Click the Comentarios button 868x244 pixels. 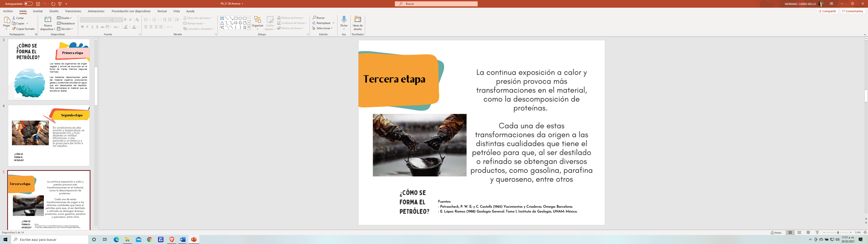point(852,11)
